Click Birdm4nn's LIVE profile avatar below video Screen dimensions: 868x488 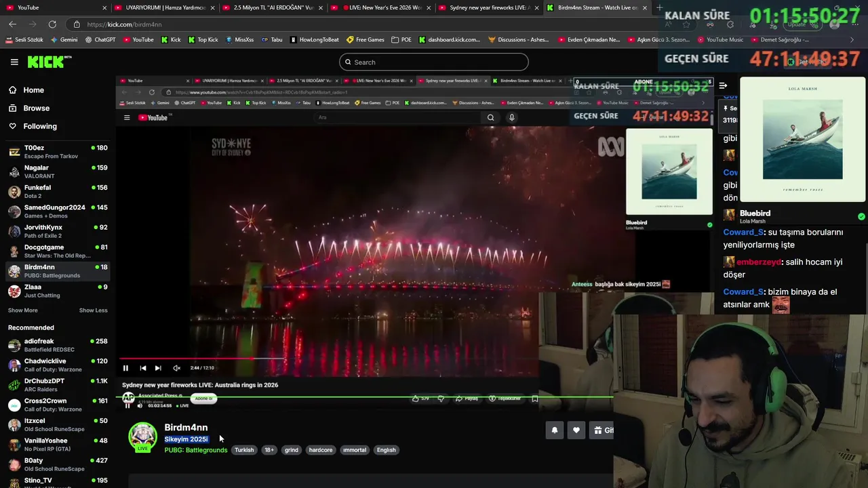[x=142, y=436]
